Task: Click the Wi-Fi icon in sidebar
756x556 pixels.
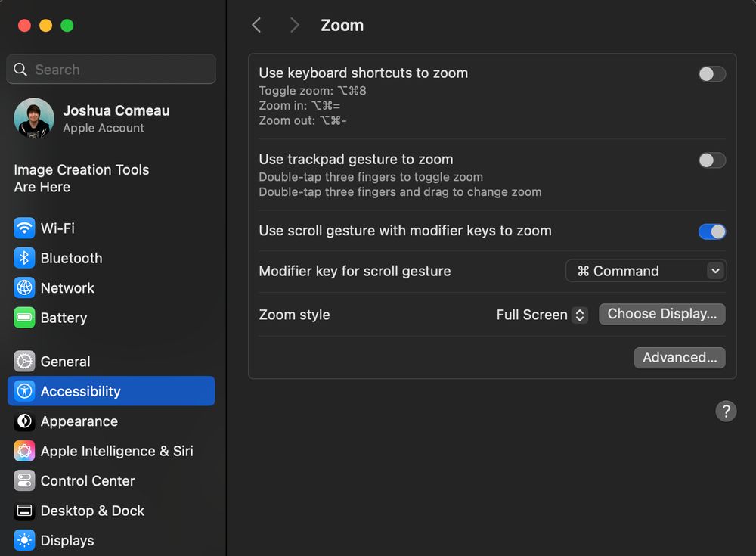Action: [x=24, y=228]
